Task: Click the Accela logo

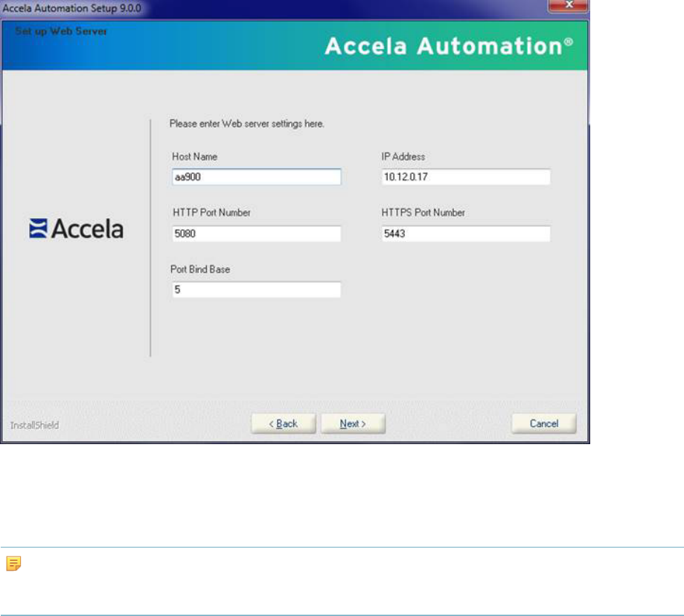Action: pos(77,229)
